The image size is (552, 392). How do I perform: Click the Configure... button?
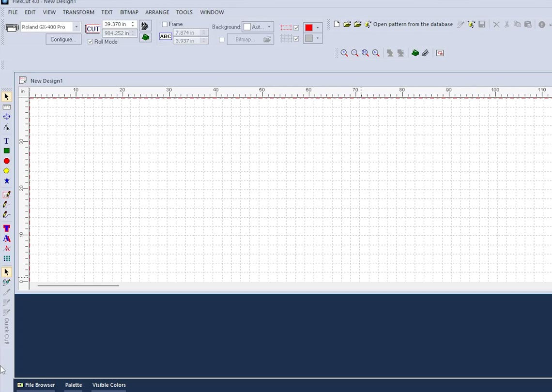[63, 40]
